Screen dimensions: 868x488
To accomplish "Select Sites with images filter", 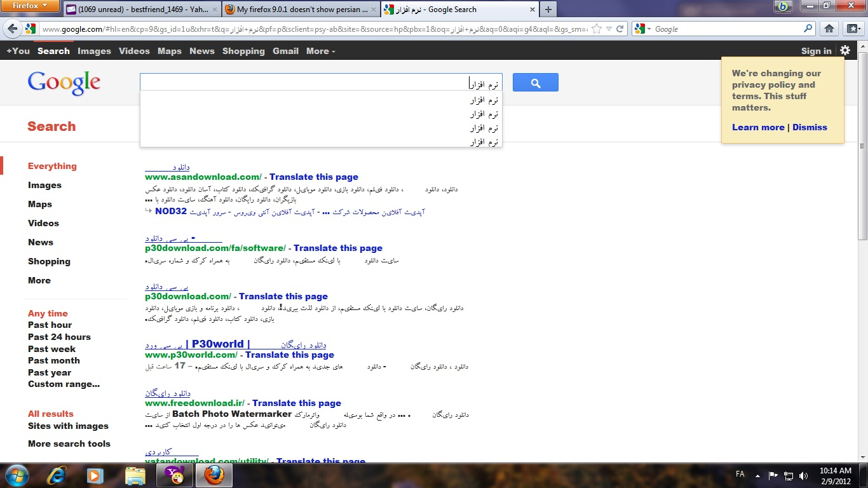I will [x=68, y=426].
